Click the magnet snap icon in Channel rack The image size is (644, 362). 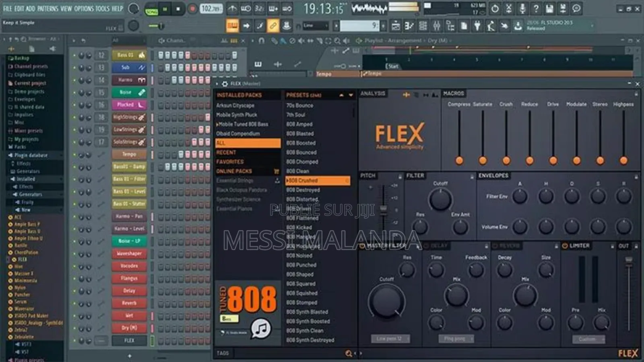tap(262, 40)
